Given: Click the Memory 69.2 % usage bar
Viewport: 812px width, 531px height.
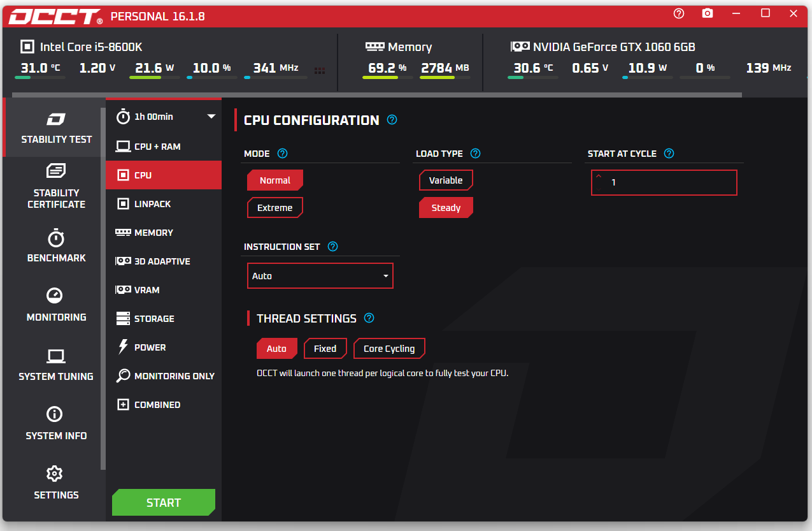Looking at the screenshot, I should click(x=388, y=78).
